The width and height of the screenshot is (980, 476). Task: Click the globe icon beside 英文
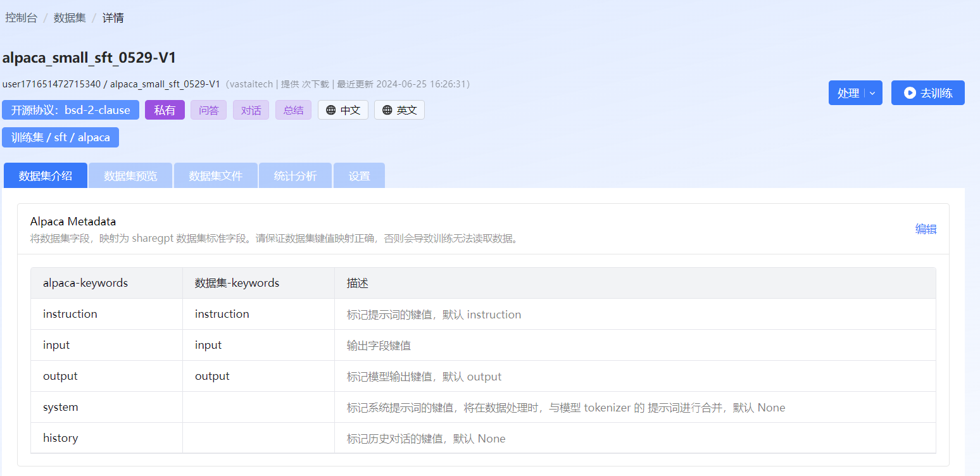point(387,110)
